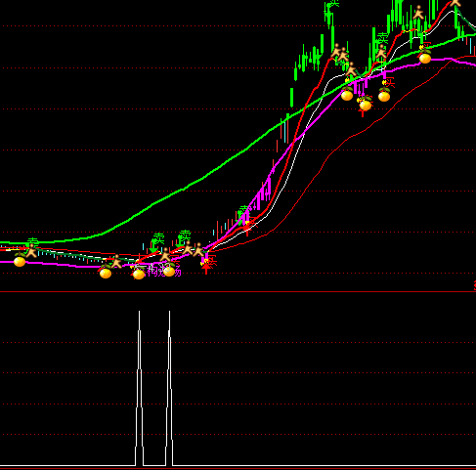Select the lone person icon among the tall green candles

(x=418, y=13)
